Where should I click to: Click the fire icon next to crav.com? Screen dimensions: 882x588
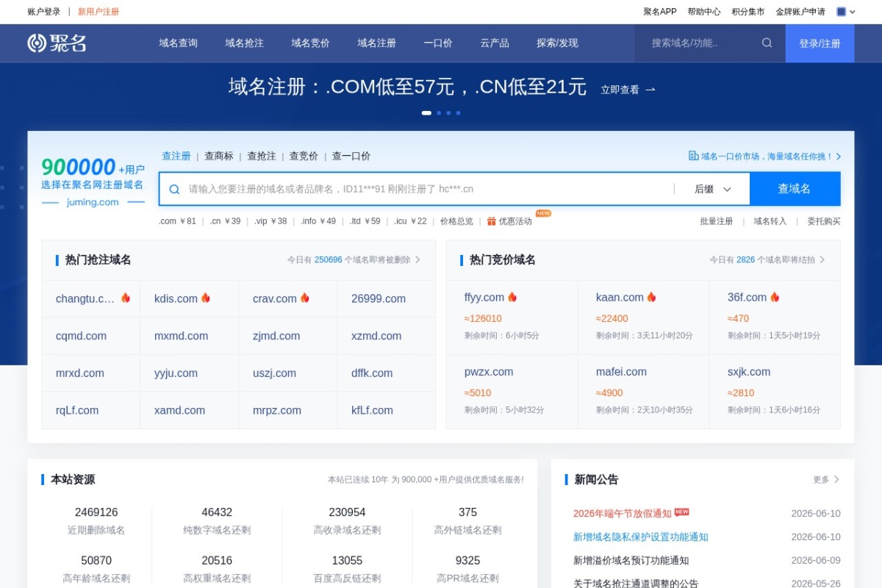pos(305,298)
